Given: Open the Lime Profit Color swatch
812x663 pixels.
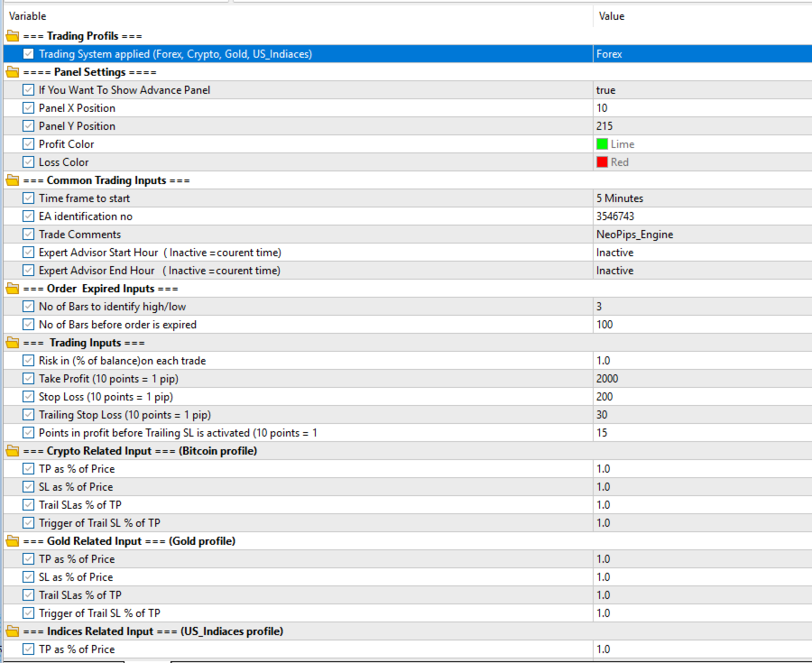Looking at the screenshot, I should [602, 144].
